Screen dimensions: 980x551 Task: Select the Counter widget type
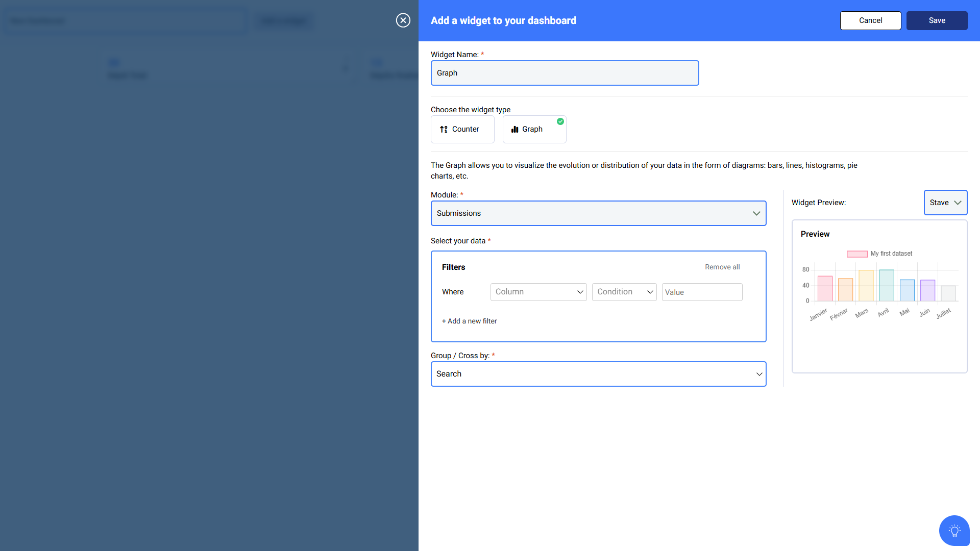coord(462,130)
